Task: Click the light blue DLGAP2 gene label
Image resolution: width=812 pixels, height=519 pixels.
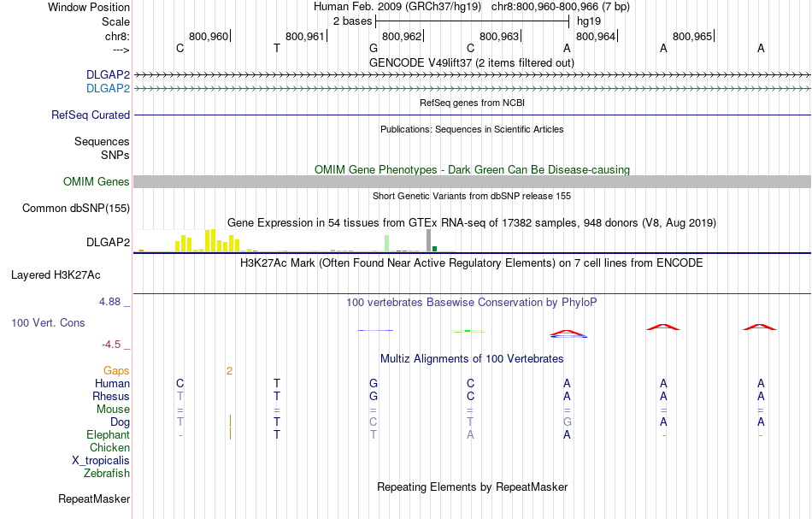Action: coord(108,89)
